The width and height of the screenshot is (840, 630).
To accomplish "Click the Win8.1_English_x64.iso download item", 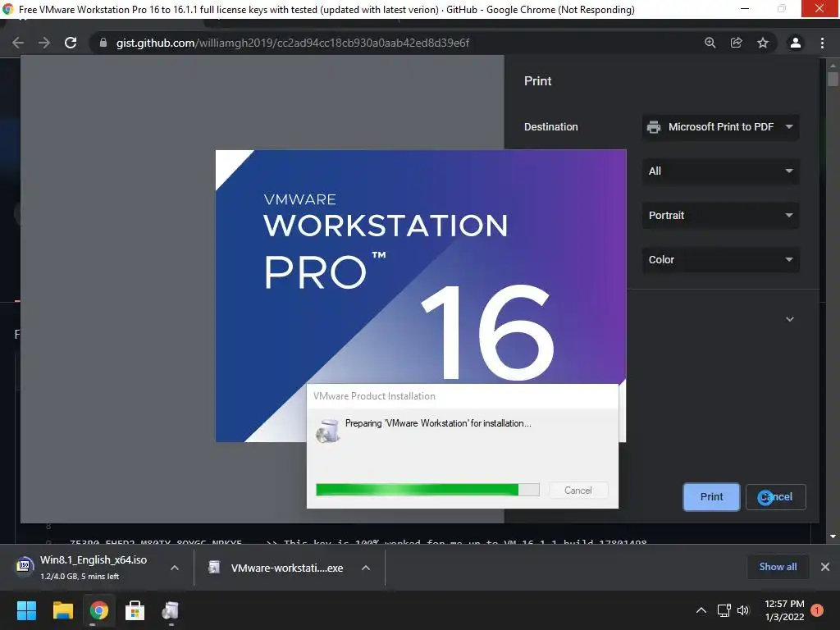I will coord(94,568).
